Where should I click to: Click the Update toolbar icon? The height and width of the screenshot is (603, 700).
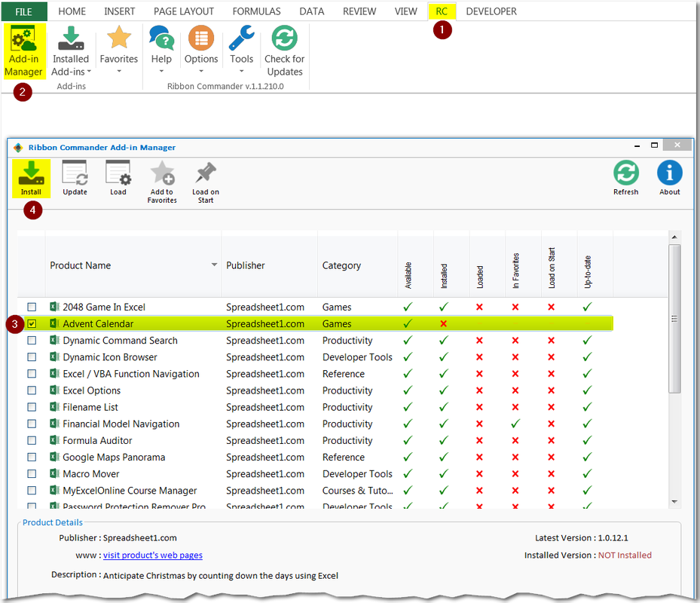click(x=75, y=173)
